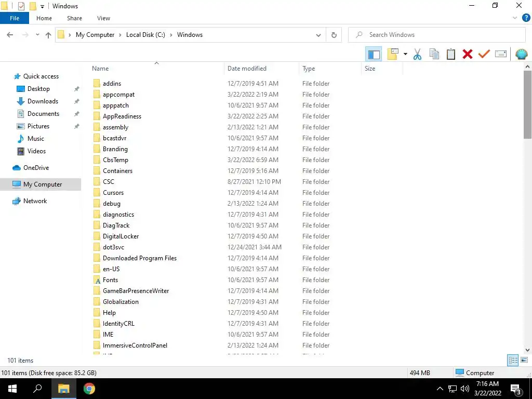This screenshot has height=399, width=532.
Task: Sort by the Type column header
Action: click(x=309, y=69)
